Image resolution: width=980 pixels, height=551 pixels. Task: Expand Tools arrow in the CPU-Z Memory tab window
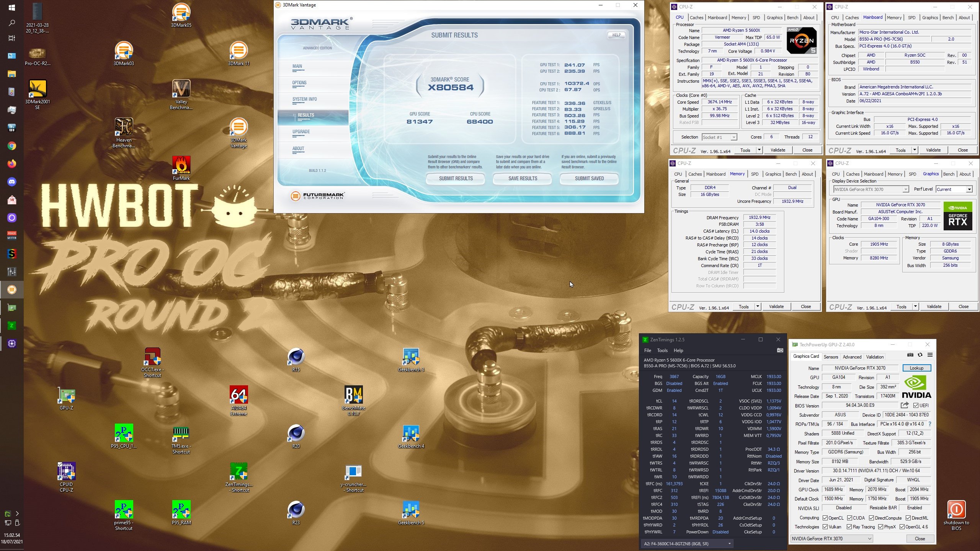[758, 306]
